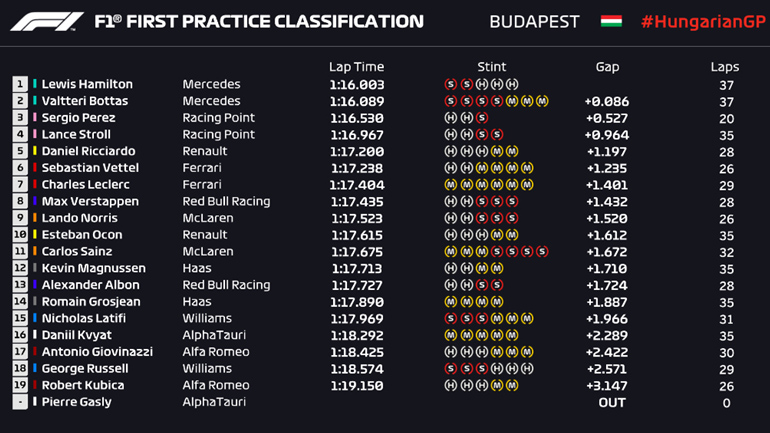Select the Stint column header
The image size is (770, 433).
[491, 67]
